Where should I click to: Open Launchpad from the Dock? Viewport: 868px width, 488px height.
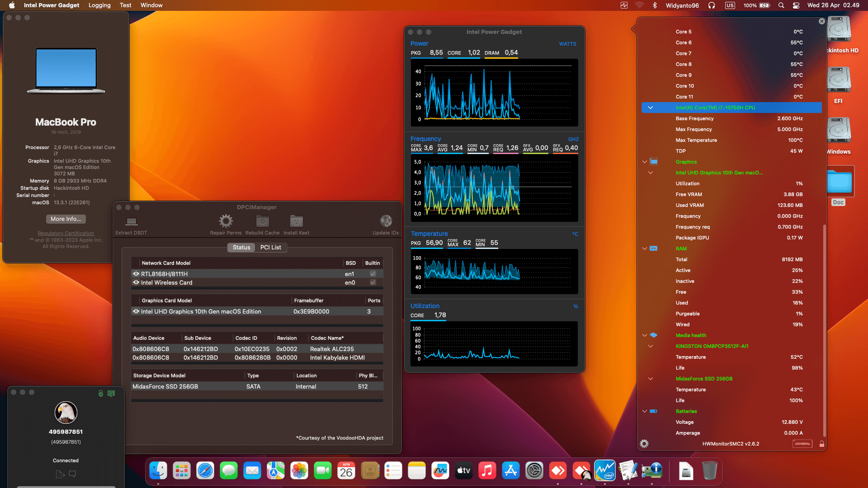[182, 471]
